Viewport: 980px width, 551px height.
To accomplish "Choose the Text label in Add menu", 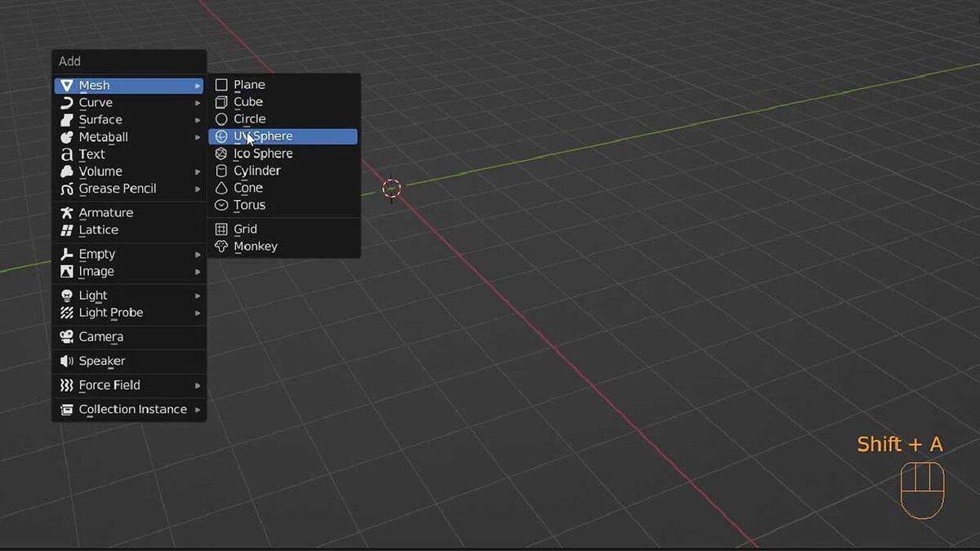I will click(x=92, y=154).
